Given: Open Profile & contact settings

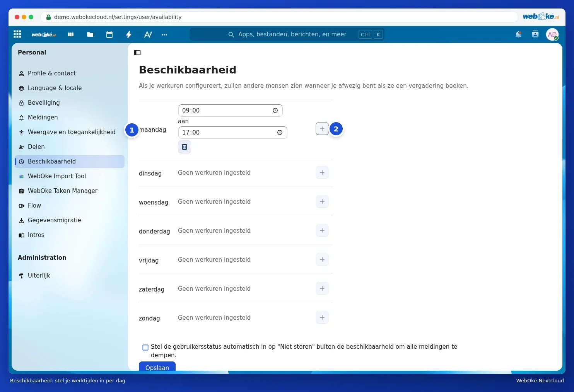Looking at the screenshot, I should (x=70, y=73).
